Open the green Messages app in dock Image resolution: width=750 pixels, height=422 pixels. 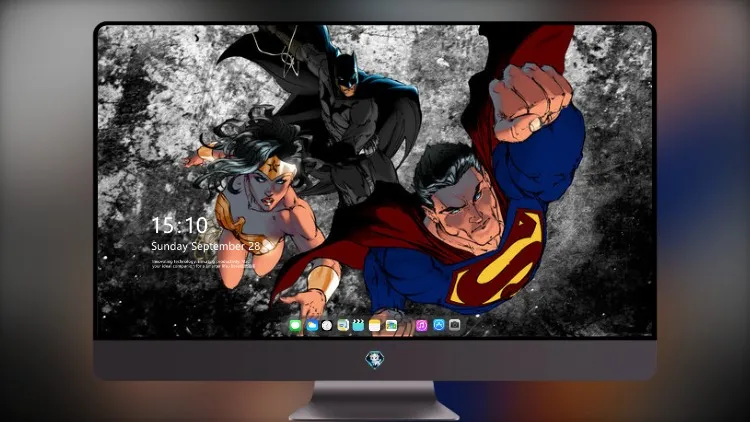pos(296,325)
